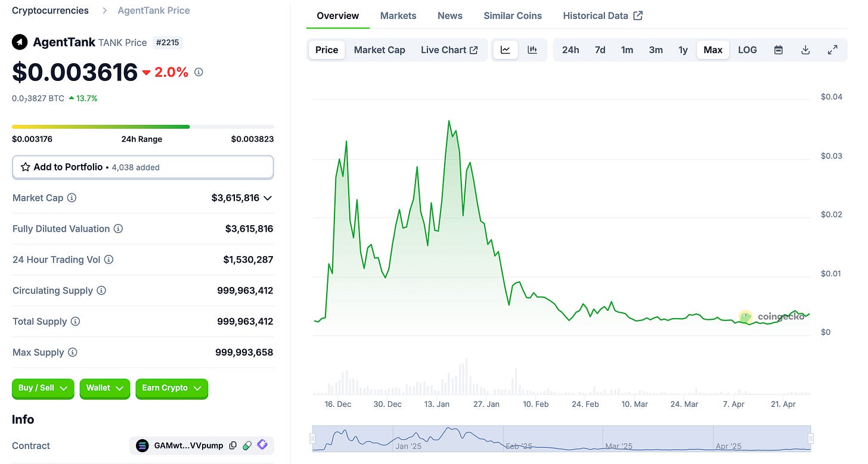868x464 pixels.
Task: Click the 24h Range progress bar
Action: pos(143,126)
